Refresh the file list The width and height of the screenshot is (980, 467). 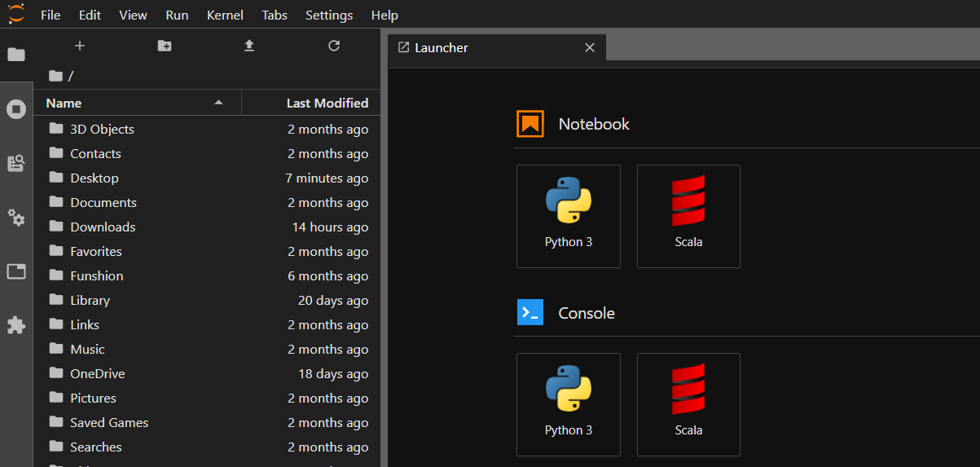point(334,46)
